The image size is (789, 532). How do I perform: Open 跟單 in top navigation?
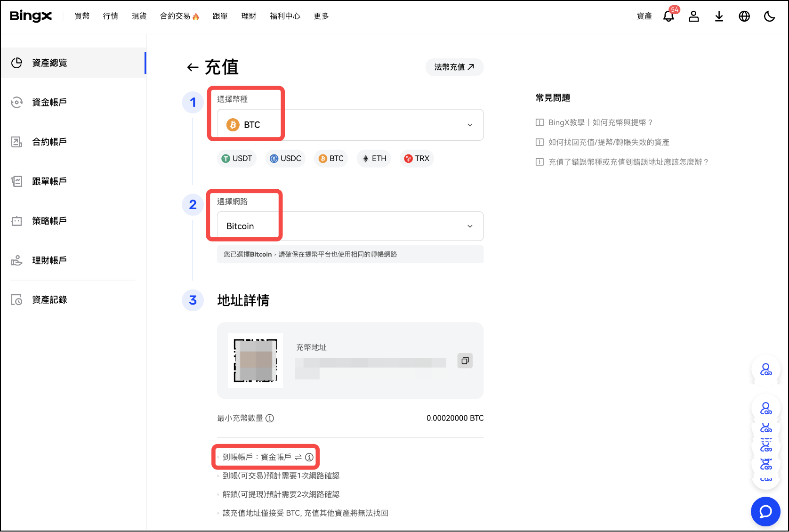pos(220,16)
